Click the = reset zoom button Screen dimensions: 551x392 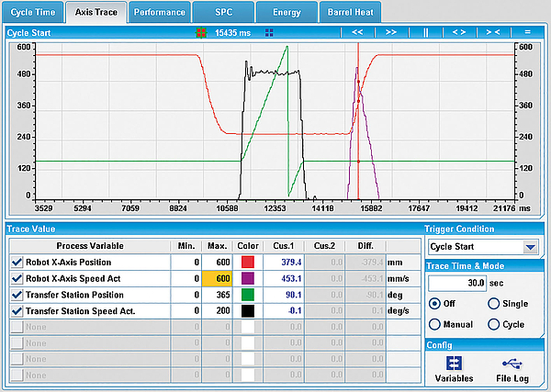point(527,31)
